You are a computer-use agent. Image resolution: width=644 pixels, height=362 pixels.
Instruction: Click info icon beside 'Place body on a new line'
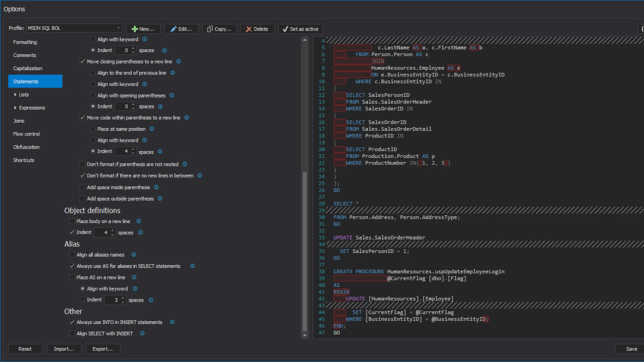[139, 221]
